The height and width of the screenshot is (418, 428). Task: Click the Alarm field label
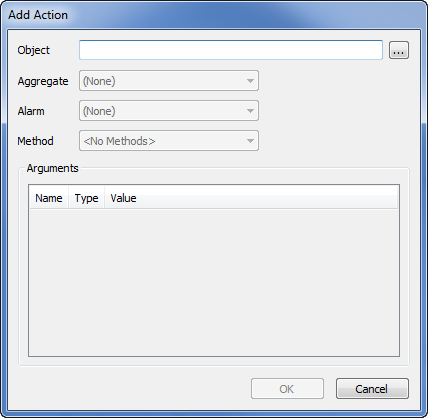pyautogui.click(x=31, y=111)
